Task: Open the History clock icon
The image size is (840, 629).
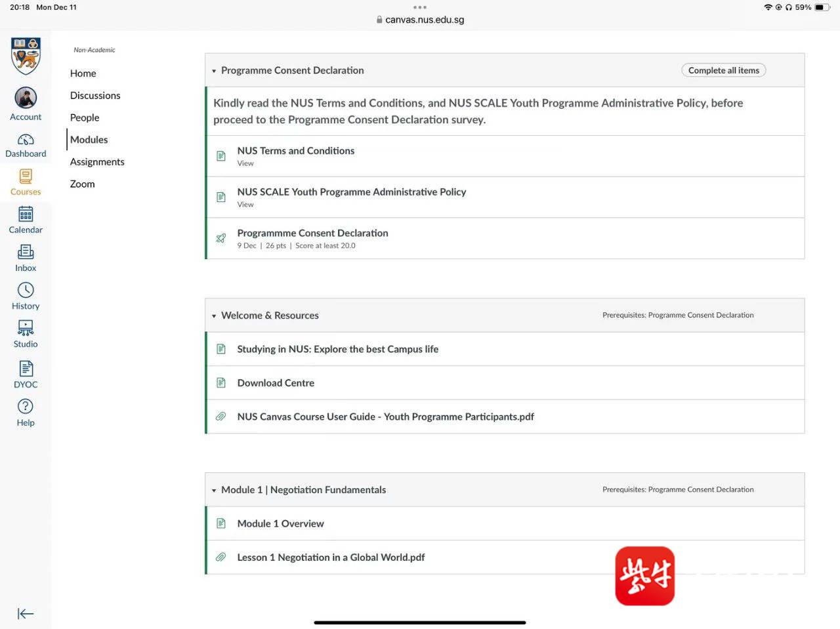Action: 26,290
